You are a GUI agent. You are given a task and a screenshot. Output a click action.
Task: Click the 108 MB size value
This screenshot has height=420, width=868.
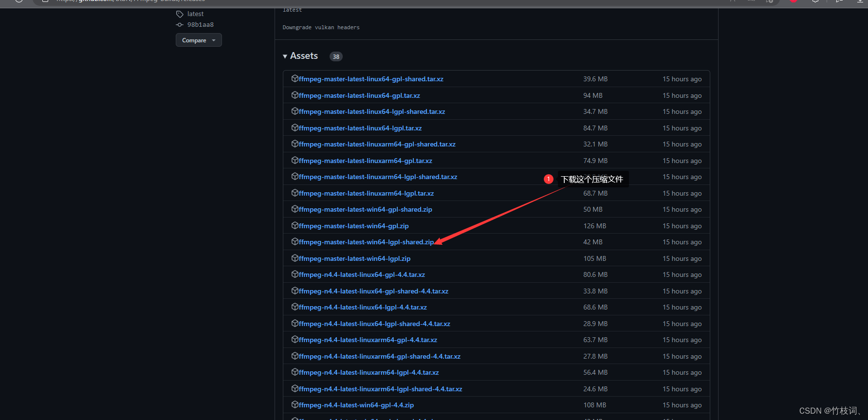point(595,405)
